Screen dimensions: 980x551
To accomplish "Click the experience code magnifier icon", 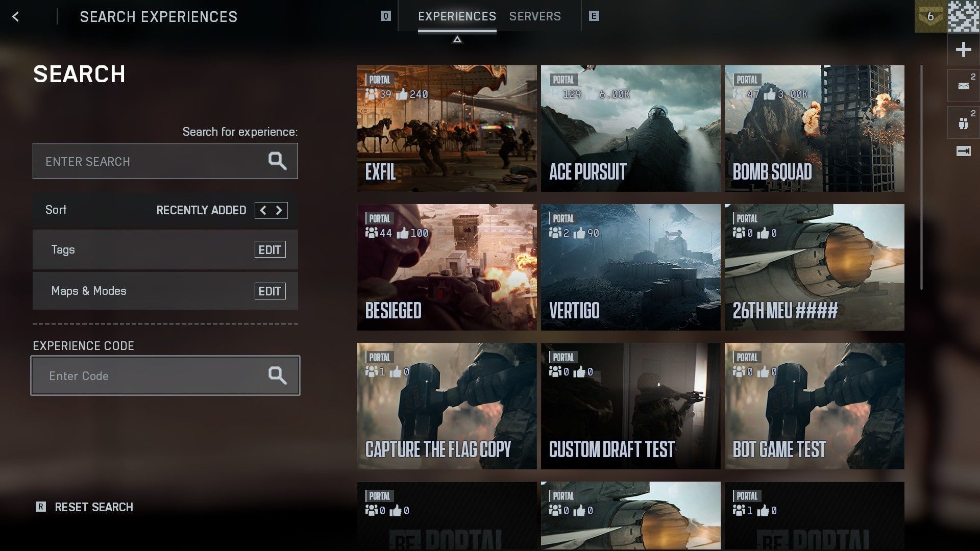I will [x=277, y=375].
